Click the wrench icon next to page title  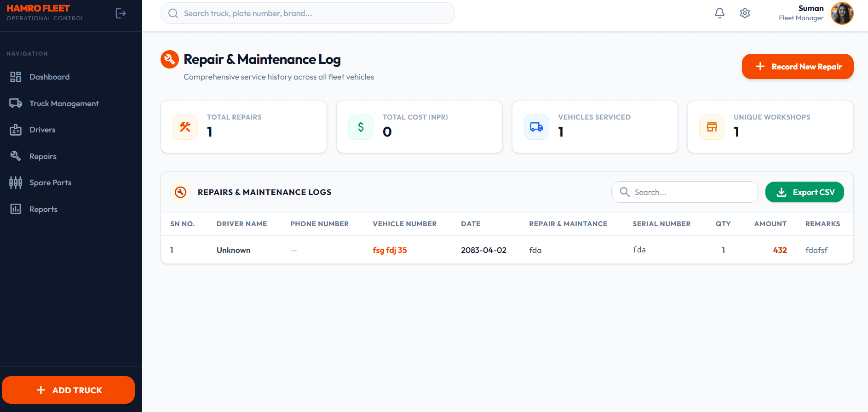coord(170,59)
